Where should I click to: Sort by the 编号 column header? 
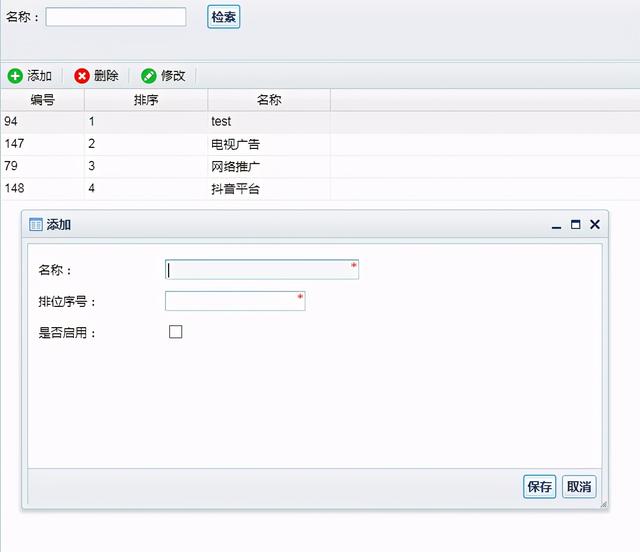[x=42, y=100]
